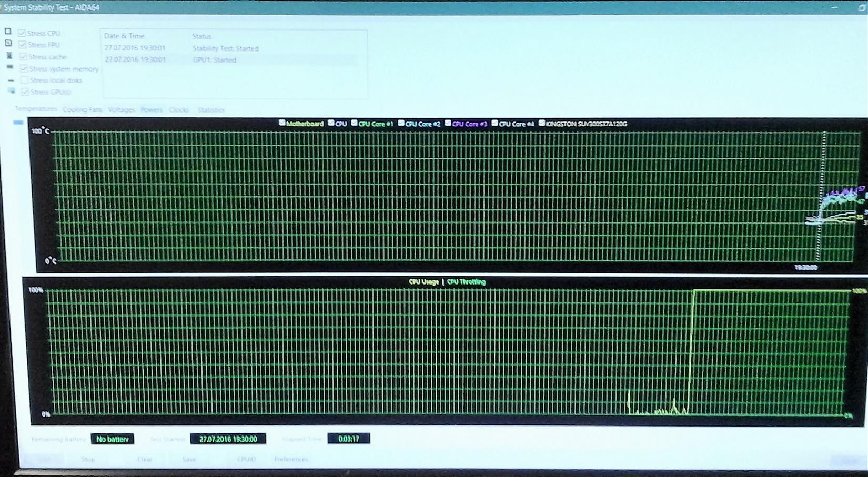The width and height of the screenshot is (868, 477).
Task: Uncheck the Stress CPU checkbox
Action: (x=22, y=33)
